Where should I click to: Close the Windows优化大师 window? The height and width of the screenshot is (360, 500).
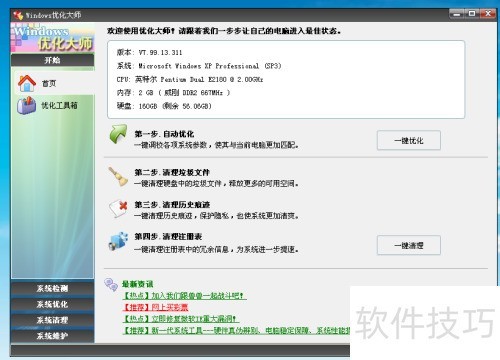pyautogui.click(x=488, y=14)
